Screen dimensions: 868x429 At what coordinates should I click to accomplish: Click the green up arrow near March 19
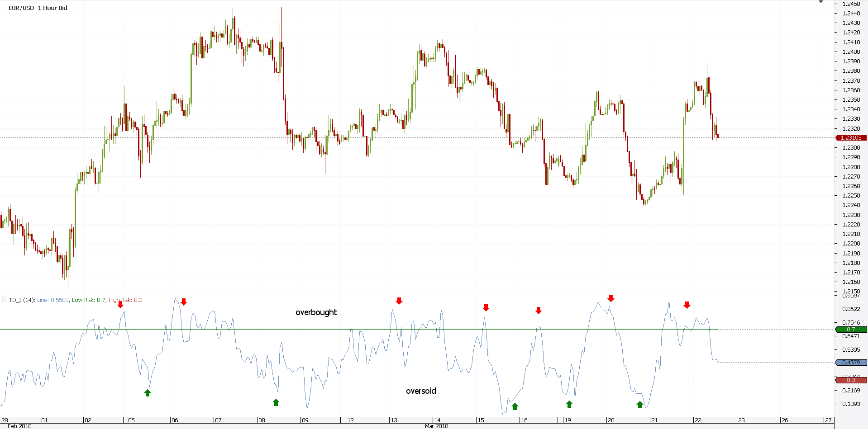click(569, 404)
